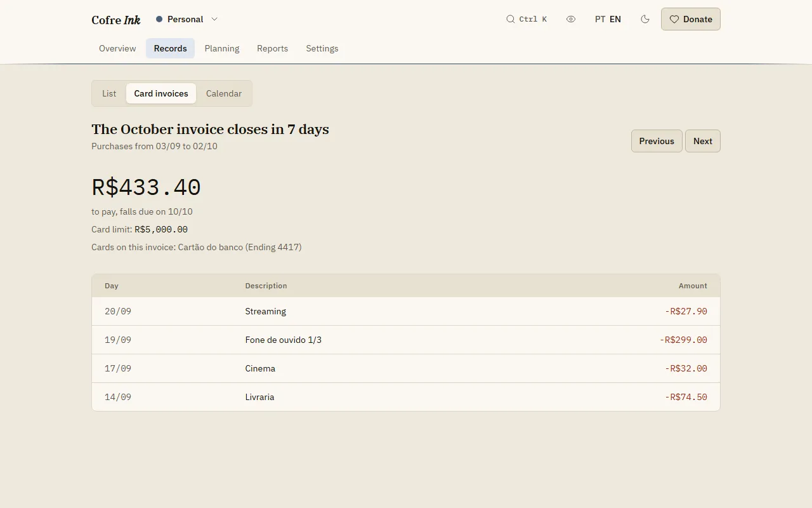Image resolution: width=812 pixels, height=508 pixels.
Task: Click the Donate button
Action: coord(691,19)
